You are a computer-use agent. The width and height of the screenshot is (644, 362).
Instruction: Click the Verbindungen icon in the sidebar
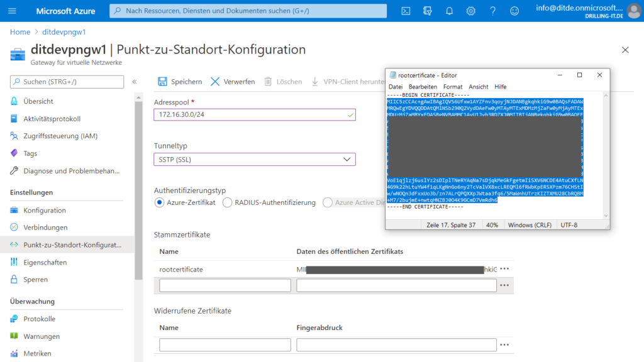14,227
